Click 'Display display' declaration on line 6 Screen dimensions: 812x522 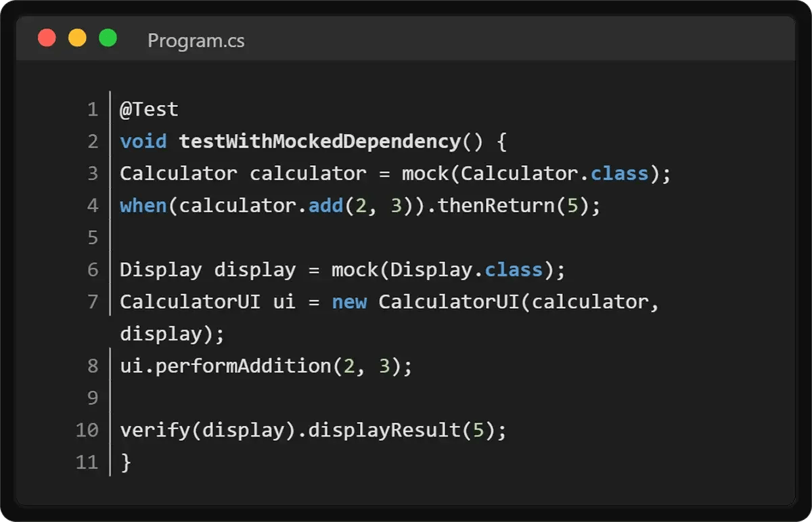208,270
